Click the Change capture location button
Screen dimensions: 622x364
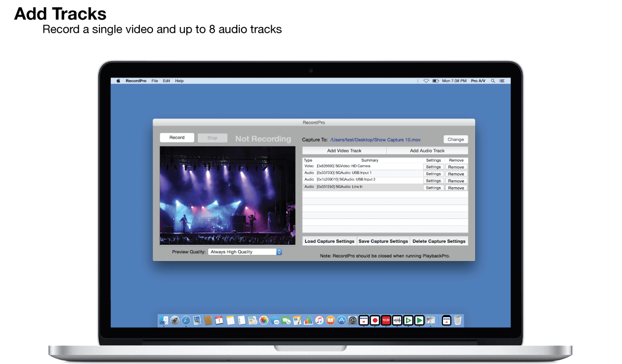click(456, 139)
